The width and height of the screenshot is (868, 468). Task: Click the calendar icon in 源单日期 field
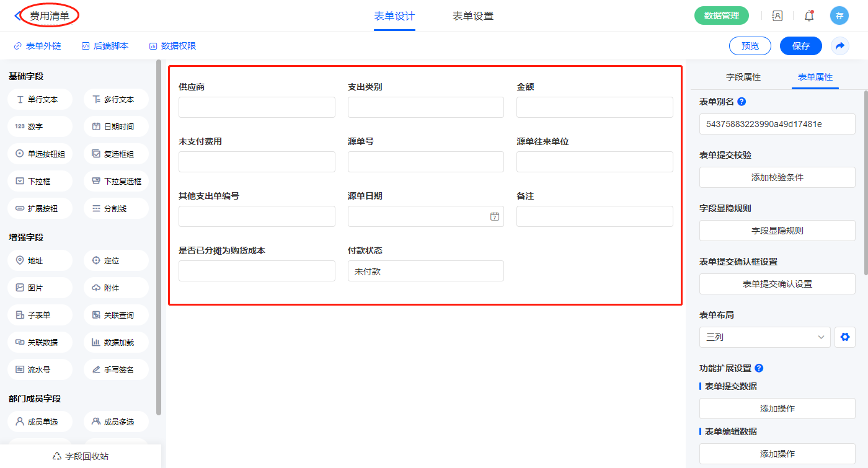495,216
